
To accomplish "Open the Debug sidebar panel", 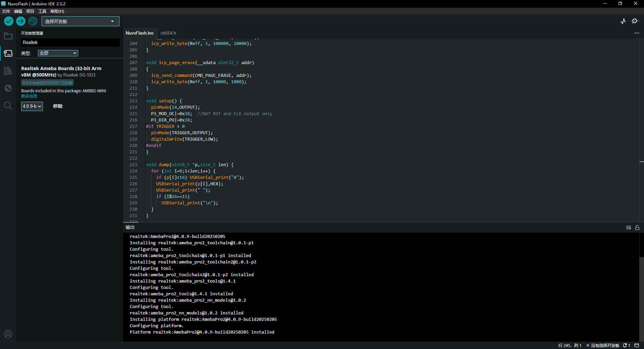I will 8,88.
